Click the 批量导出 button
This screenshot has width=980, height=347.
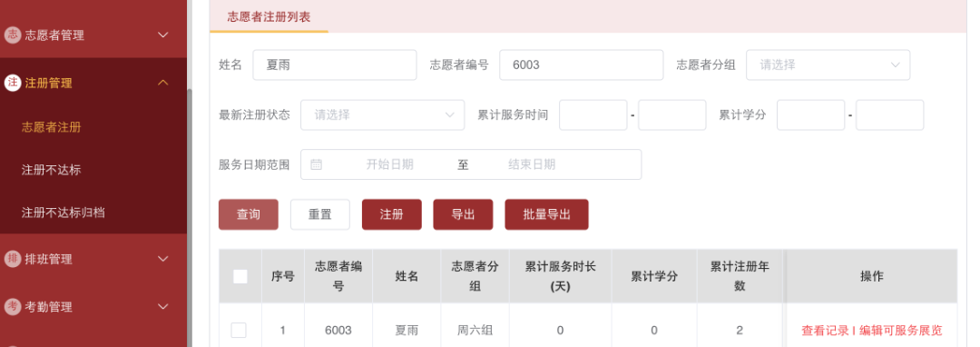point(547,214)
